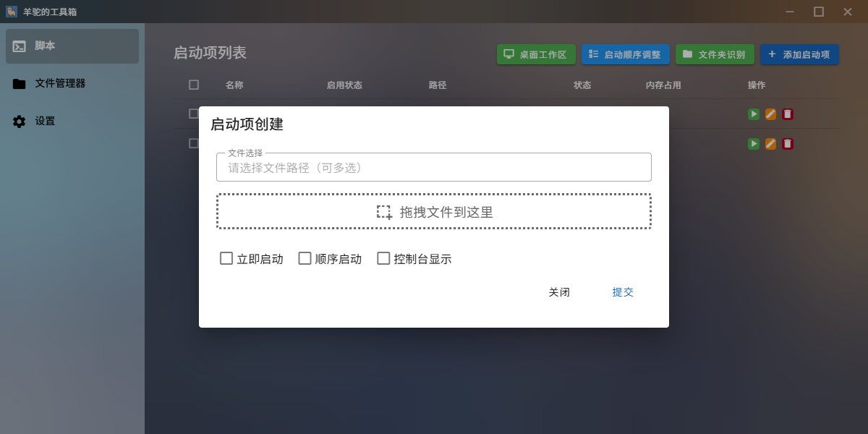Image resolution: width=868 pixels, height=434 pixels.
Task: Click the dashed selection icon in drop zone
Action: pos(385,212)
